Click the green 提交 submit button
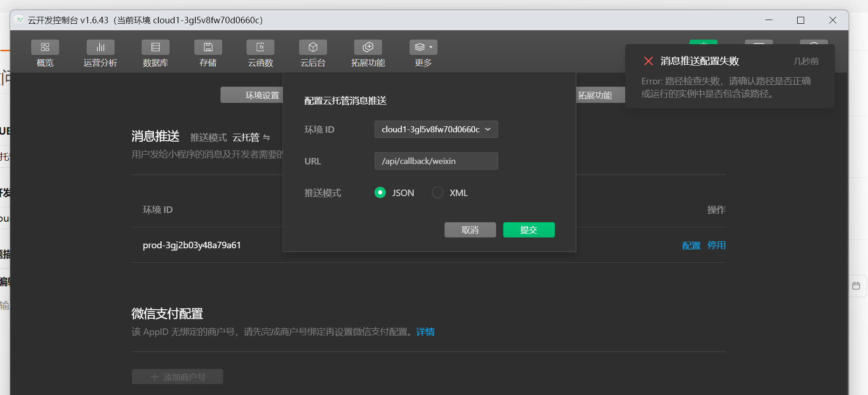 point(529,230)
